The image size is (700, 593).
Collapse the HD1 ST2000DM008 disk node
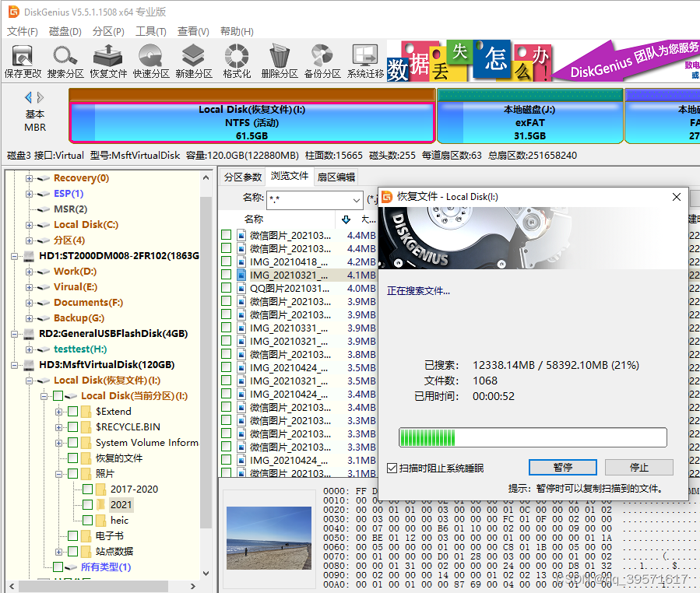pyautogui.click(x=14, y=256)
